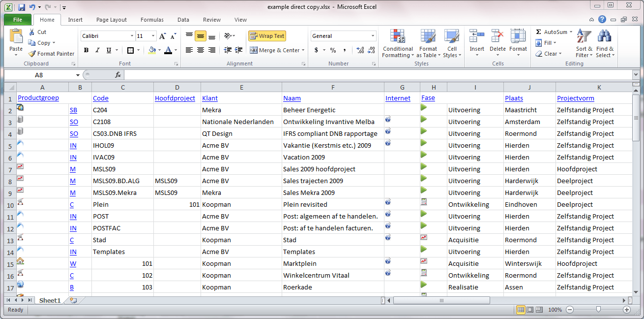644x319 pixels.
Task: Open the Name Box dropdown arrow
Action: (78, 75)
